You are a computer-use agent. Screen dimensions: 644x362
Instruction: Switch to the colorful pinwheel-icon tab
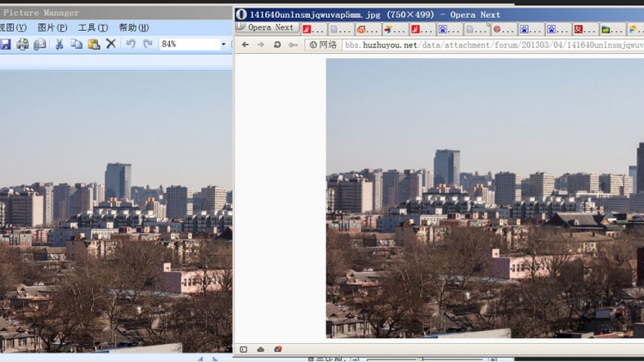pos(395,29)
